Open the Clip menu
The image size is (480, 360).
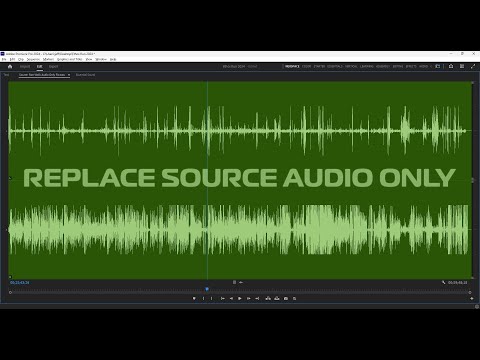click(x=21, y=59)
